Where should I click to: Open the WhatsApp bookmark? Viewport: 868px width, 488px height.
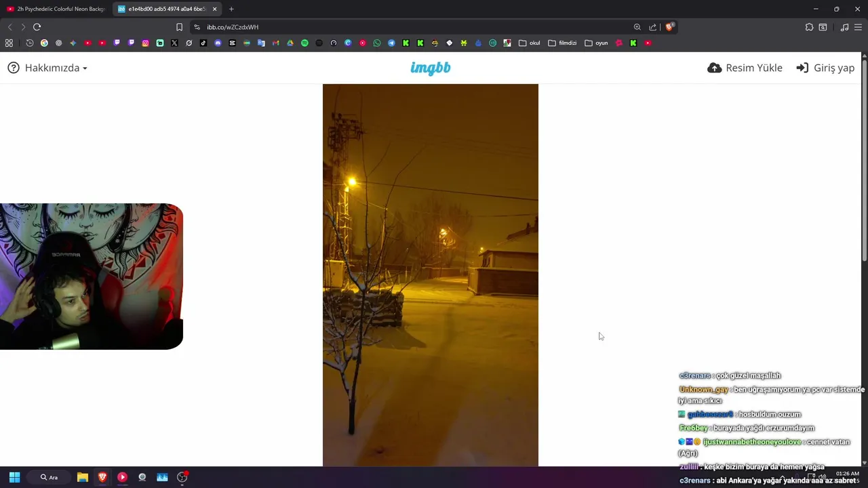tap(377, 43)
